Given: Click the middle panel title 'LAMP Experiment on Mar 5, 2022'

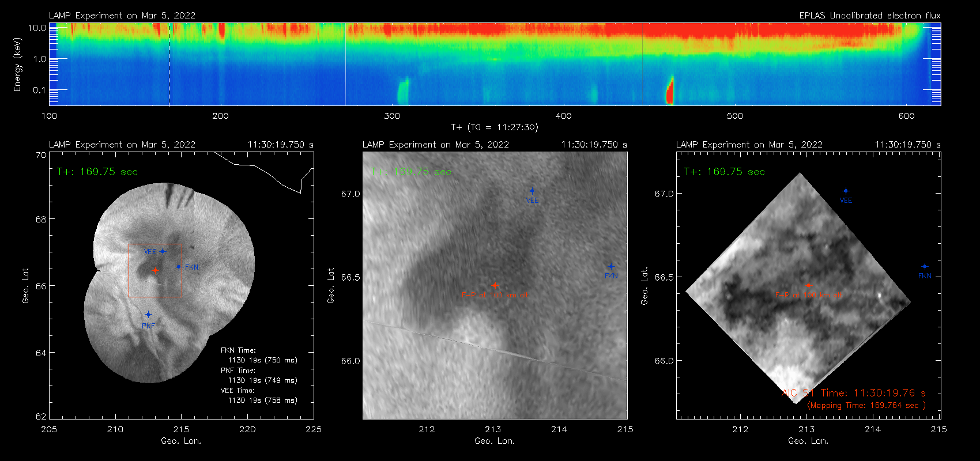Looking at the screenshot, I should click(436, 145).
